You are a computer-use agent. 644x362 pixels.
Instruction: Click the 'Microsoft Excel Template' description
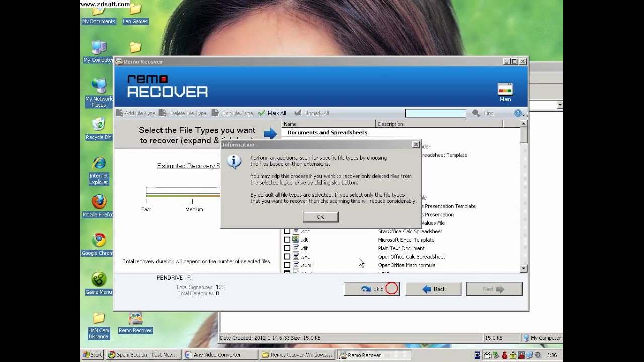406,240
